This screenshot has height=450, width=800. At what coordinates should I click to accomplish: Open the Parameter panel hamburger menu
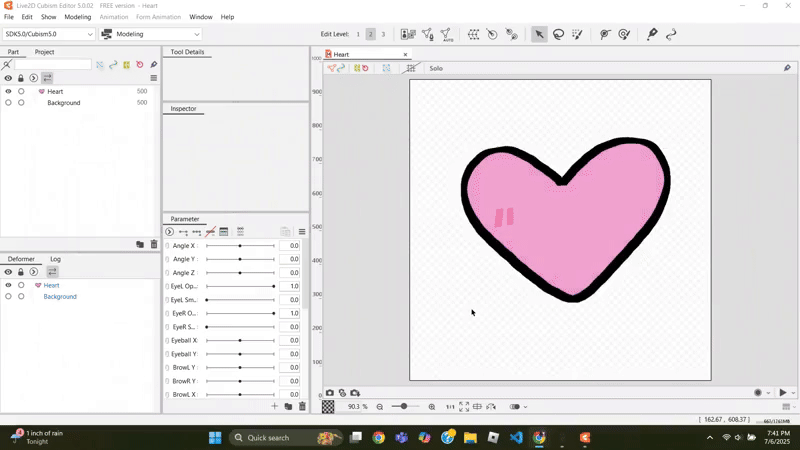302,232
